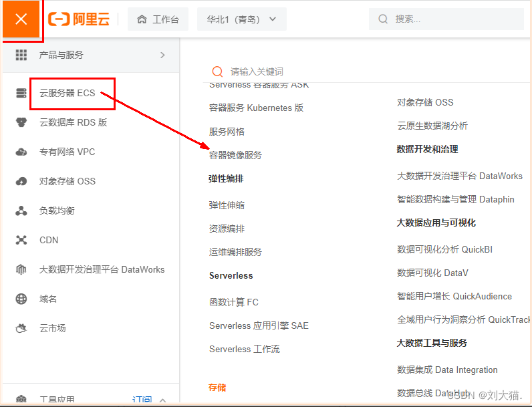Screen dimensions: 532x407
Task: Open 智能数据构建与管理 Dataphin
Action: (x=456, y=199)
